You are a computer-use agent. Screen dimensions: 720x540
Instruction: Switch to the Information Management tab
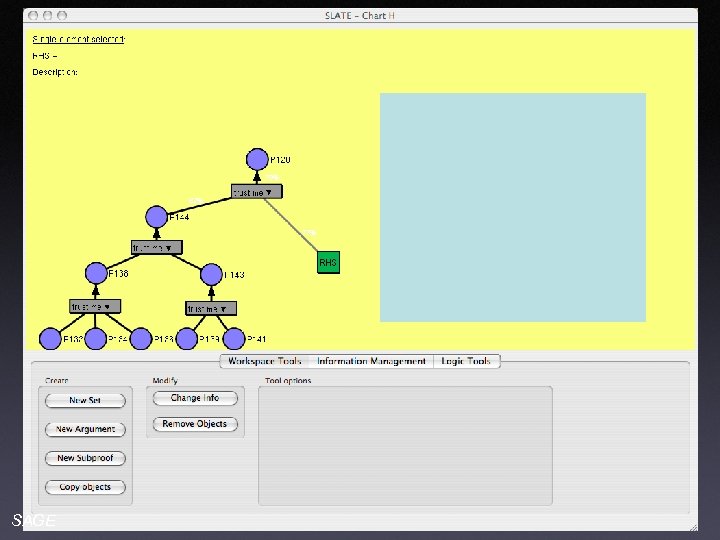tap(371, 361)
